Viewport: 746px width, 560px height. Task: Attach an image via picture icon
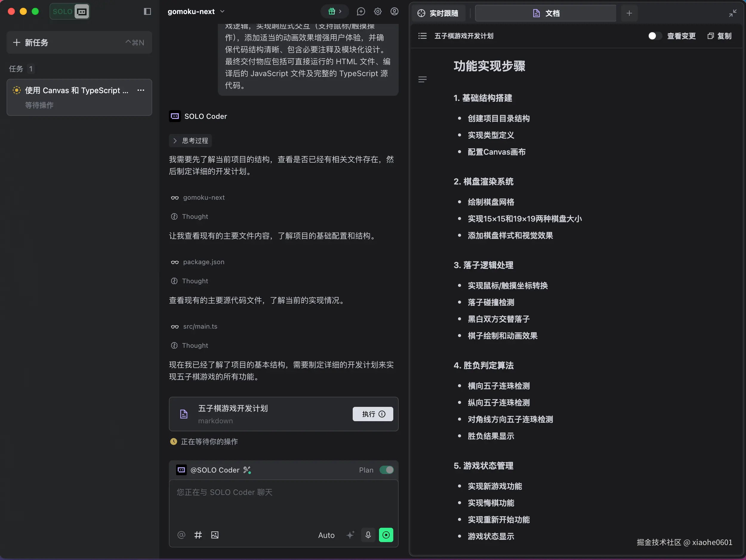pyautogui.click(x=215, y=535)
